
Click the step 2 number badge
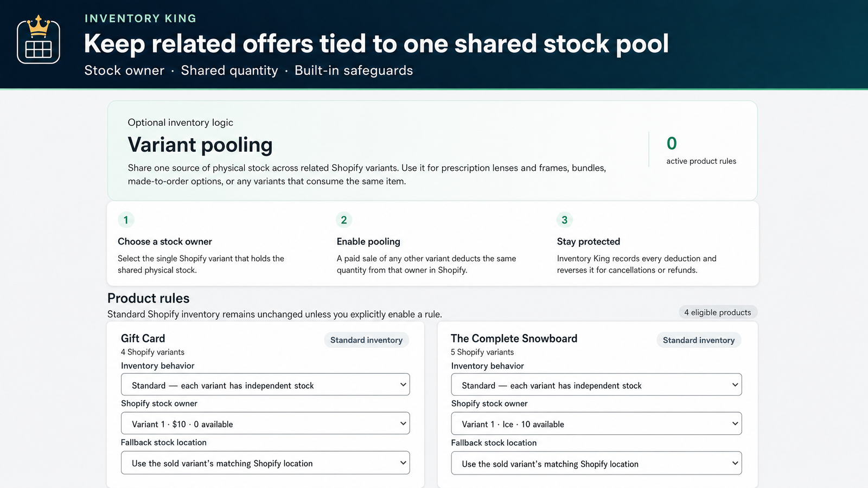click(344, 220)
